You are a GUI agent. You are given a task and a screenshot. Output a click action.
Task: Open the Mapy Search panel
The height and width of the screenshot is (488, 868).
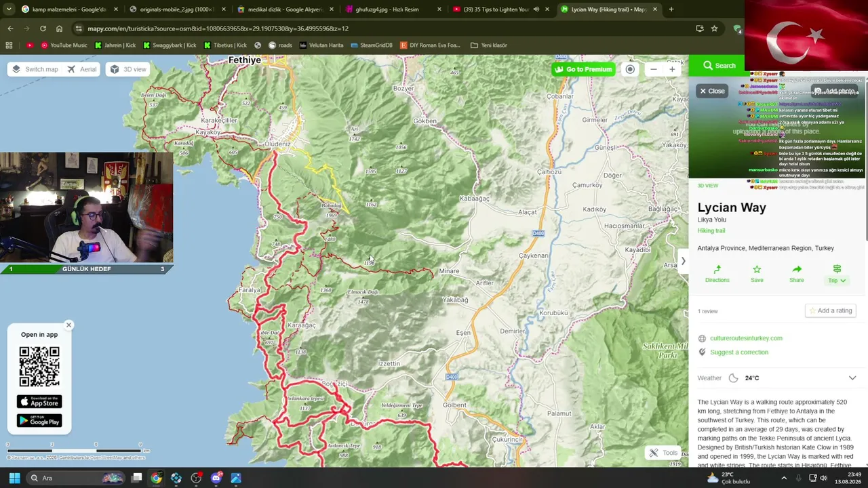coord(719,66)
